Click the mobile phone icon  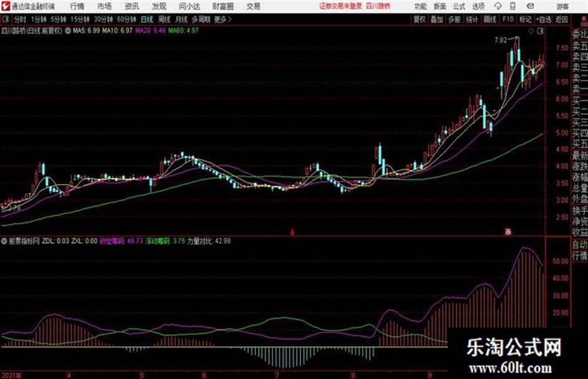[x=513, y=6]
